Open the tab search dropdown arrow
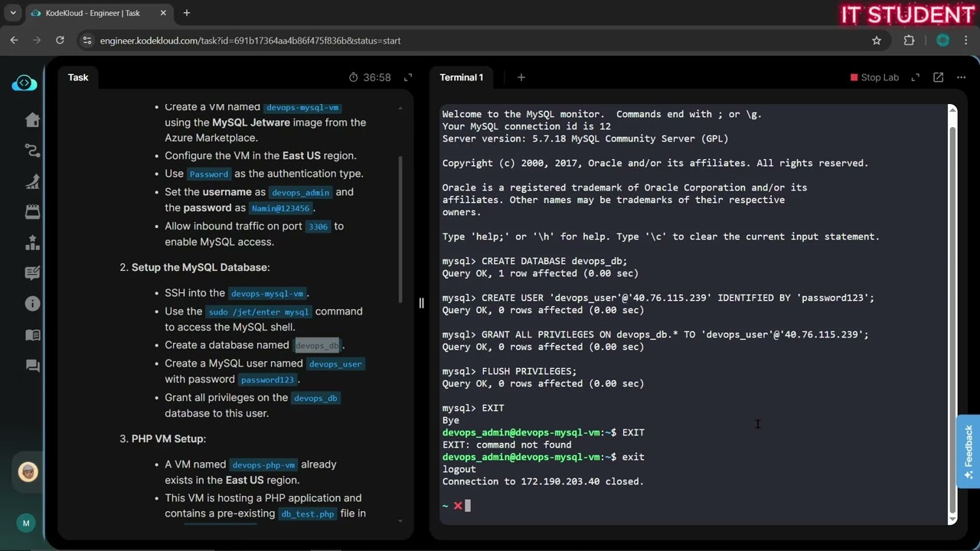 point(13,13)
